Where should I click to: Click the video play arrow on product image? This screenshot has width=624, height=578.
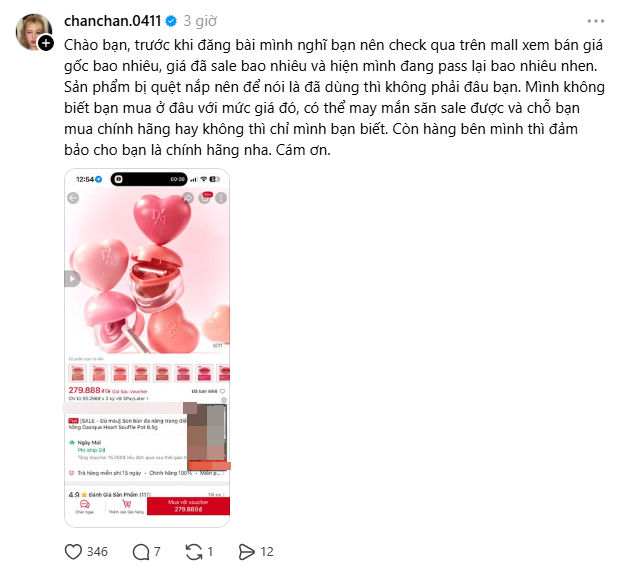tap(72, 279)
